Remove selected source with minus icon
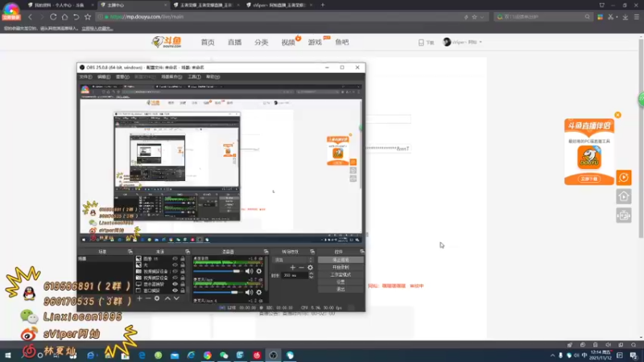 pyautogui.click(x=148, y=298)
